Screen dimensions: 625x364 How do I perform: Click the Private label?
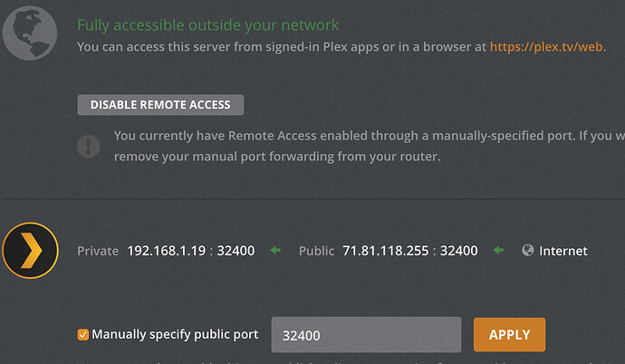click(98, 251)
